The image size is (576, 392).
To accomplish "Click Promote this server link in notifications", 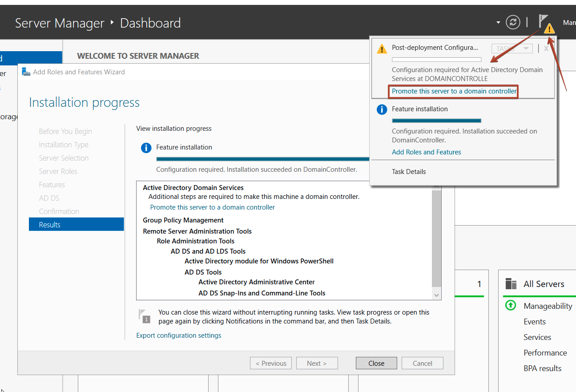I will pyautogui.click(x=454, y=91).
